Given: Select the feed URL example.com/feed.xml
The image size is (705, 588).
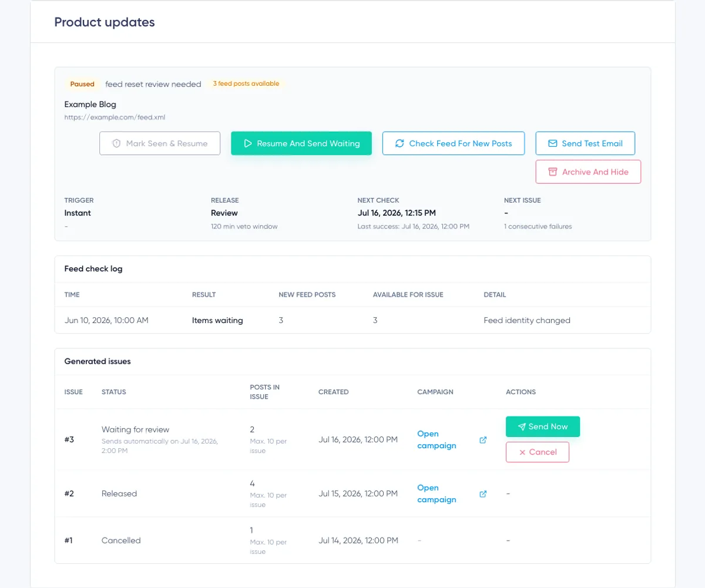Looking at the screenshot, I should (x=115, y=117).
